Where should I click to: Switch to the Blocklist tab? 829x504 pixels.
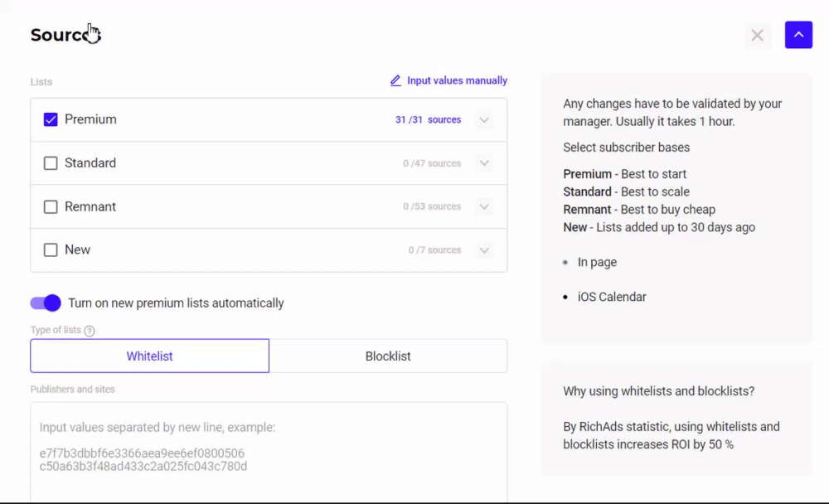(388, 356)
